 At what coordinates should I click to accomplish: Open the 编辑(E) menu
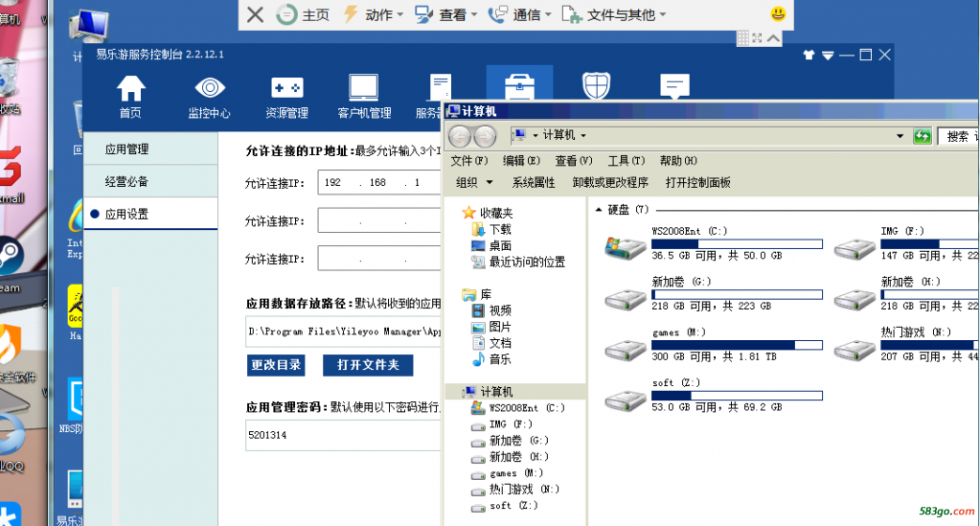click(x=521, y=161)
